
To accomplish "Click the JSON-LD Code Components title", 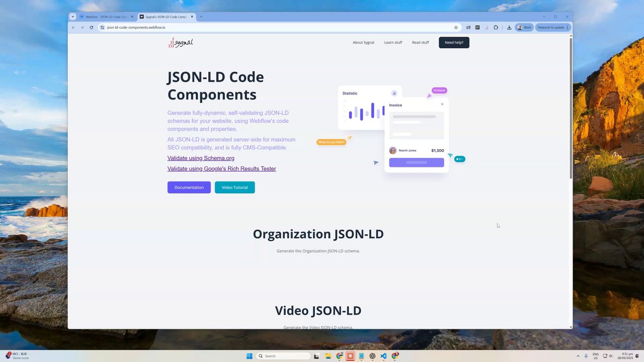I will (215, 85).
